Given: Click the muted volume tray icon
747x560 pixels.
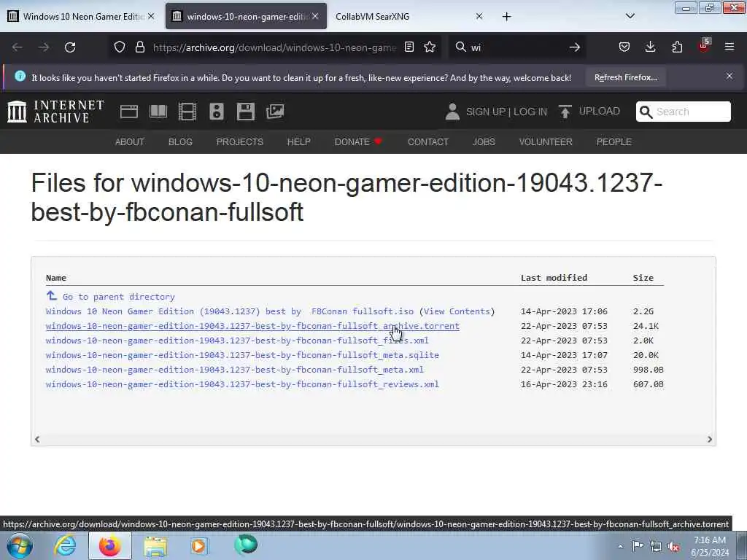Looking at the screenshot, I should coord(673,547).
